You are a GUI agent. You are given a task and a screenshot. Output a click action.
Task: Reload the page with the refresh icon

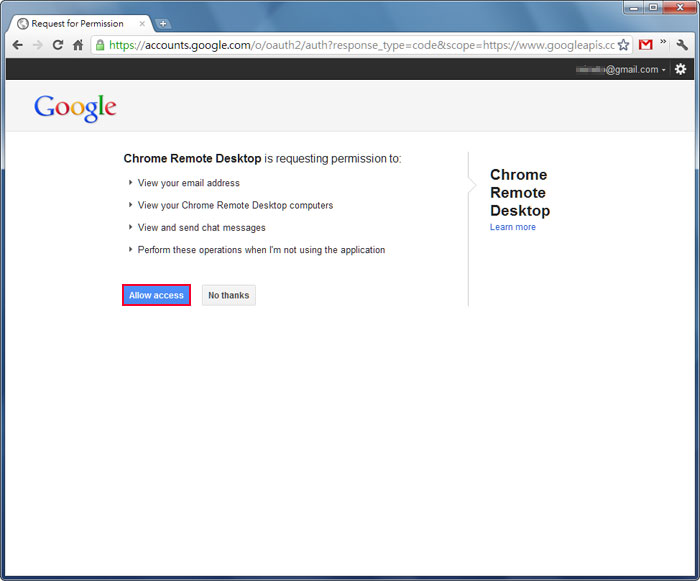coord(58,45)
